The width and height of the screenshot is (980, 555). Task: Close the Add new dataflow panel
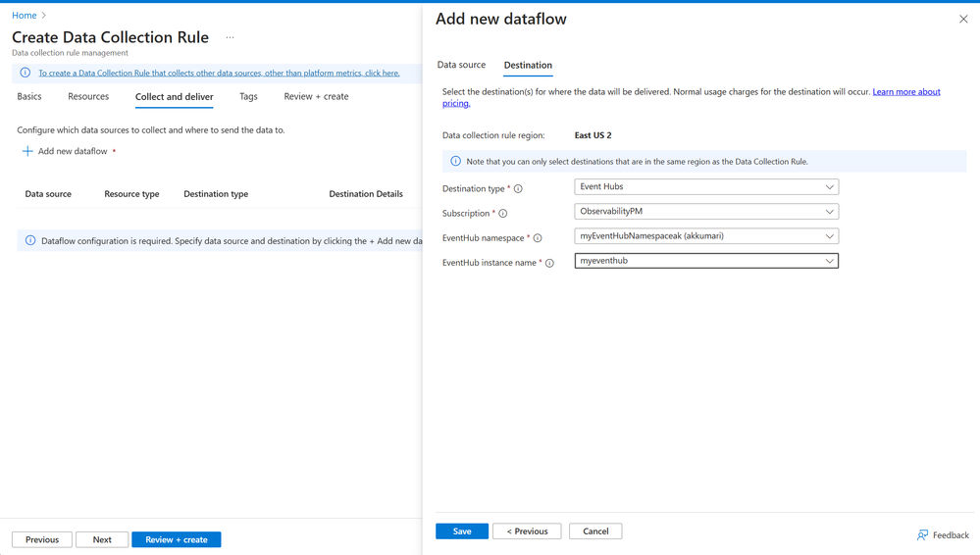[x=963, y=19]
